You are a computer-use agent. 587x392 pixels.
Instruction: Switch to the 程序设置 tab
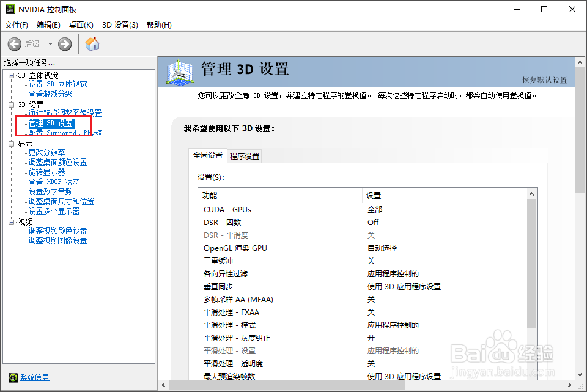pos(245,156)
